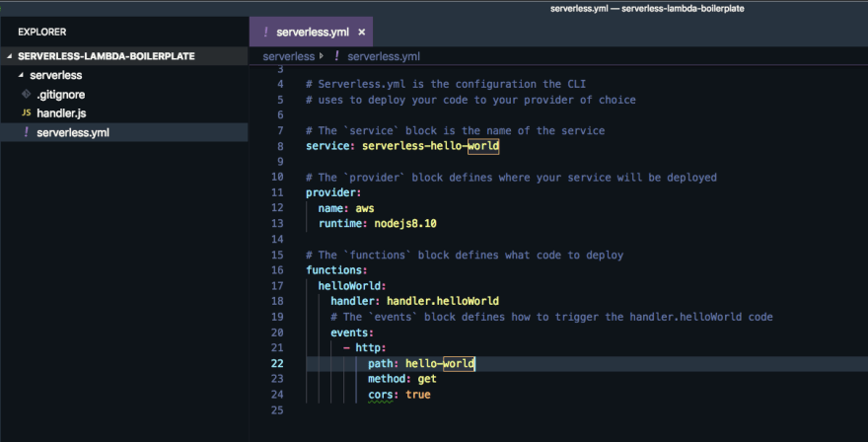This screenshot has width=868, height=442.
Task: Click the serverless.yml breadcrumb item
Action: tap(384, 56)
